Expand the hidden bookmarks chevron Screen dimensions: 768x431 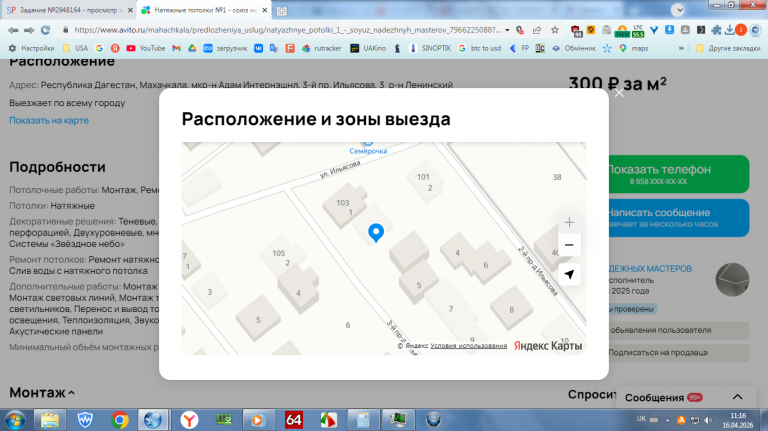681,48
